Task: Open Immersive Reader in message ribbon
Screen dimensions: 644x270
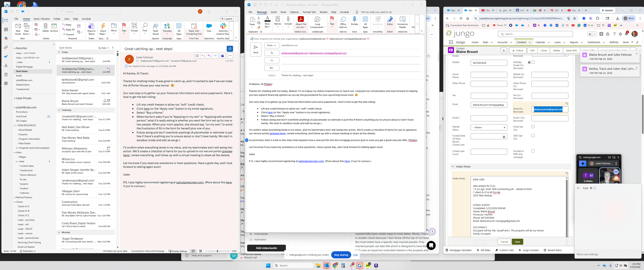Action: pyautogui.click(x=402, y=22)
